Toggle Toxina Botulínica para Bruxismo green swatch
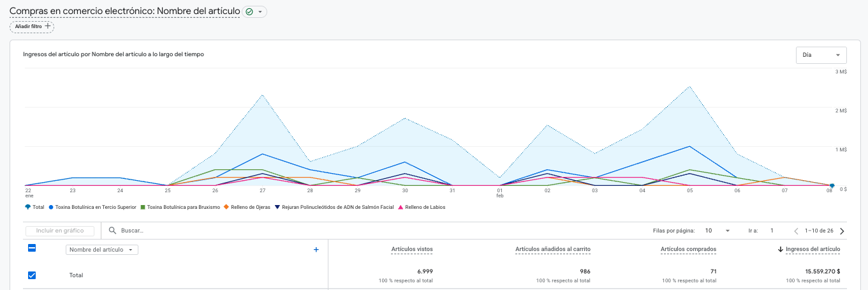Viewport: 868px width, 290px height. pyautogui.click(x=143, y=207)
